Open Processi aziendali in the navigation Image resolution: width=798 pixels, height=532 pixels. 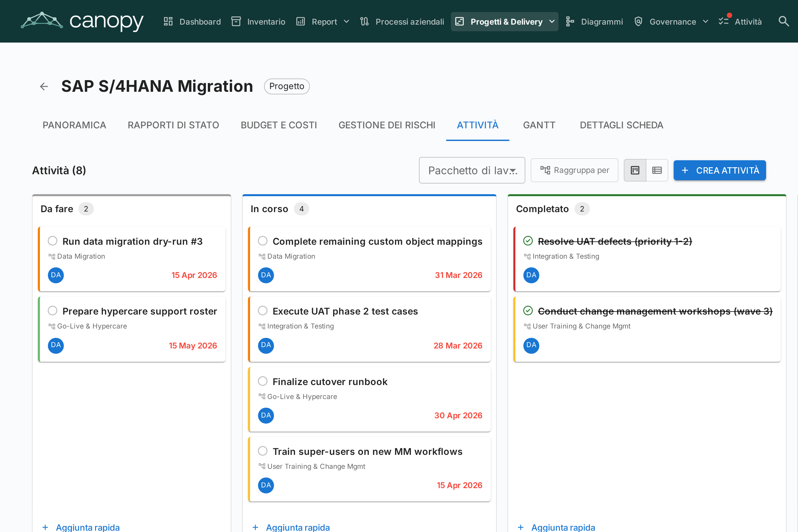tap(402, 21)
